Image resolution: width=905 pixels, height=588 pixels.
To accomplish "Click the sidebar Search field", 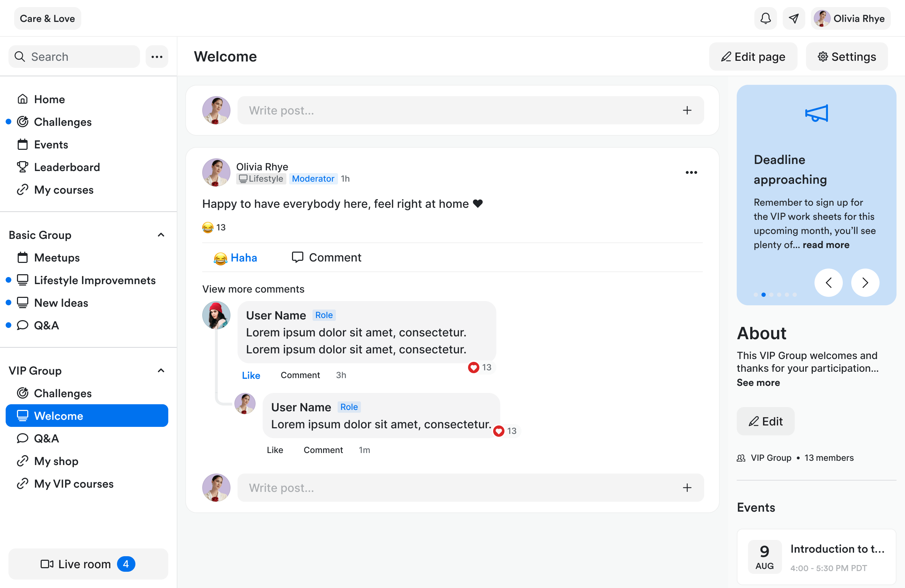I will tap(74, 57).
